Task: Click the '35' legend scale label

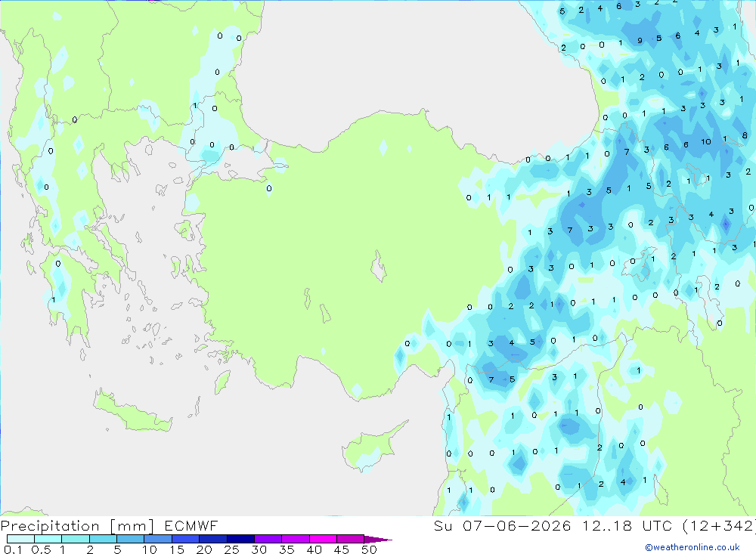Action: (x=287, y=549)
